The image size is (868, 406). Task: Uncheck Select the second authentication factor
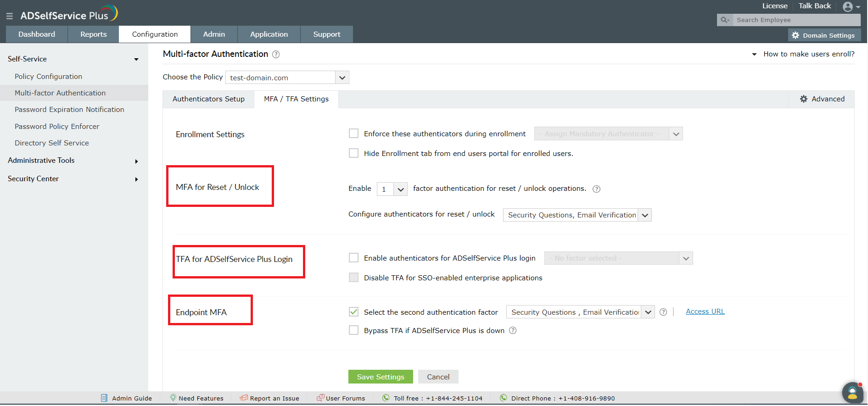click(x=353, y=312)
